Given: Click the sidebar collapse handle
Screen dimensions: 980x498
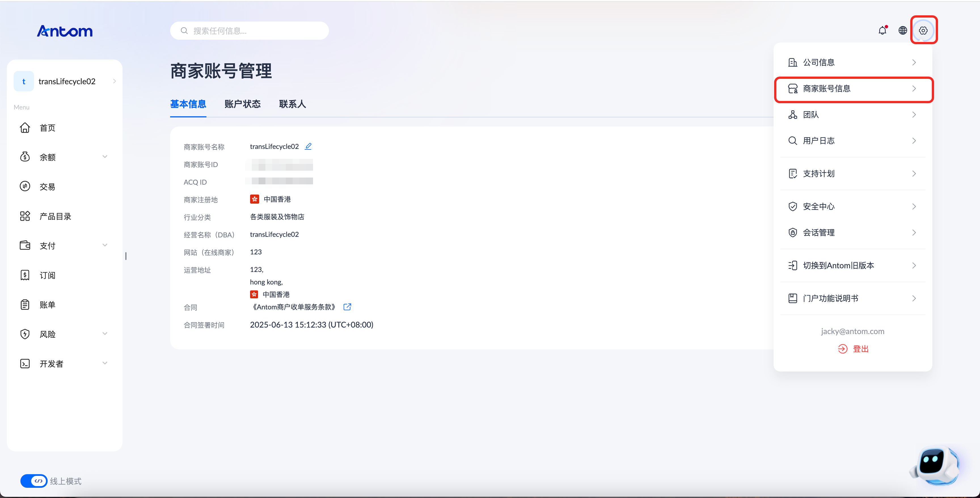Looking at the screenshot, I should click(126, 256).
